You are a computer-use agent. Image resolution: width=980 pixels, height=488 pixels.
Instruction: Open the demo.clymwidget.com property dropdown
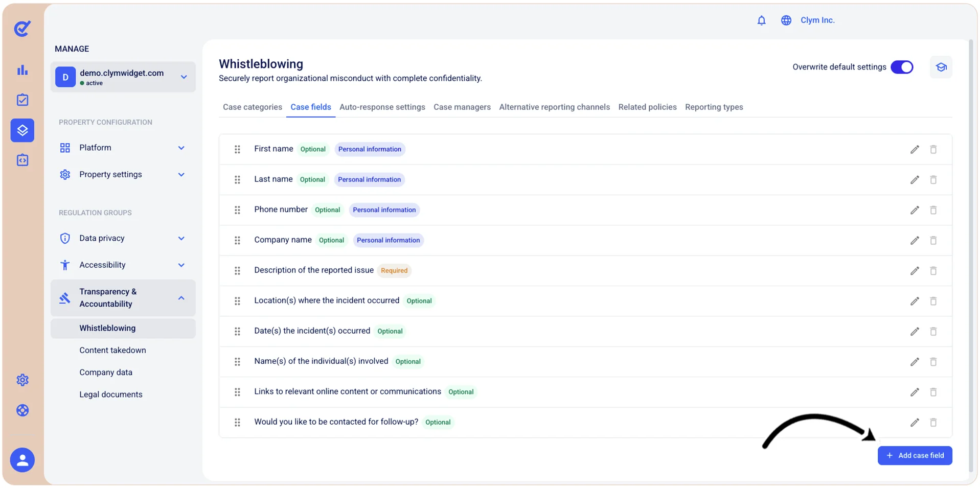123,77
